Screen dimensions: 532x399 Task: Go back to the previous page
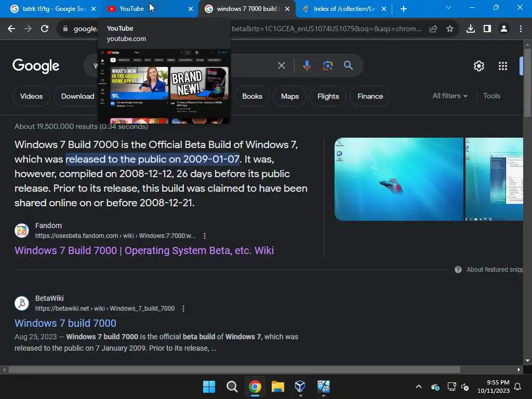point(11,29)
